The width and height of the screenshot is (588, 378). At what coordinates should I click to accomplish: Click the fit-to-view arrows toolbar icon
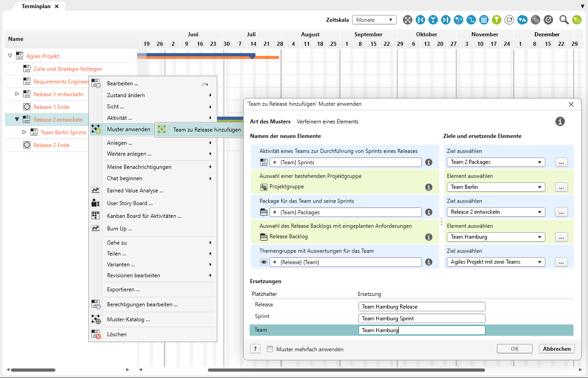click(407, 20)
